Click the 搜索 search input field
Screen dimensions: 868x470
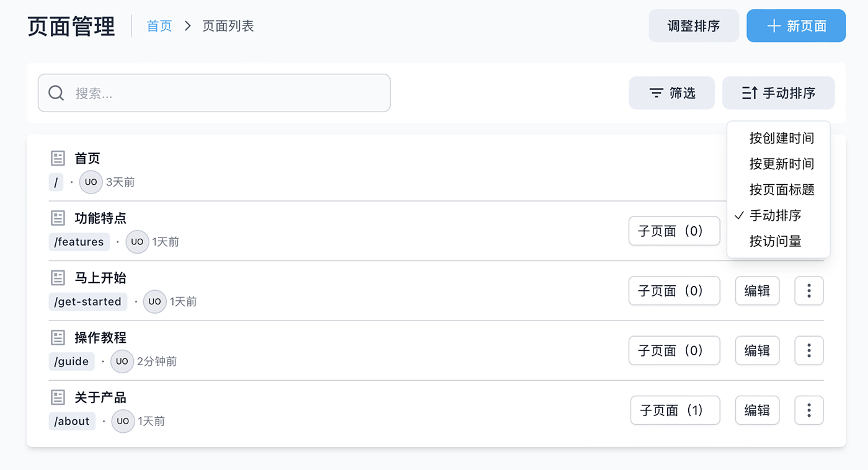[214, 93]
